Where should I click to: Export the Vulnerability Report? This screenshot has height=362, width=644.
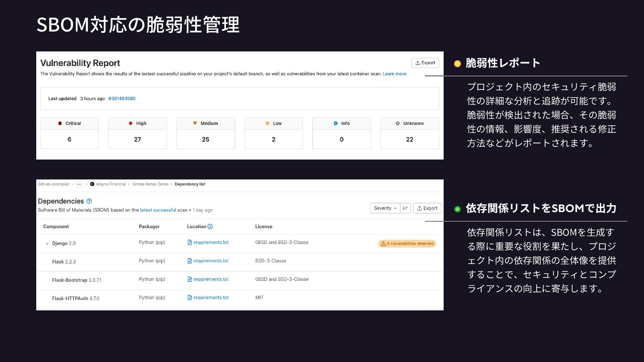425,63
